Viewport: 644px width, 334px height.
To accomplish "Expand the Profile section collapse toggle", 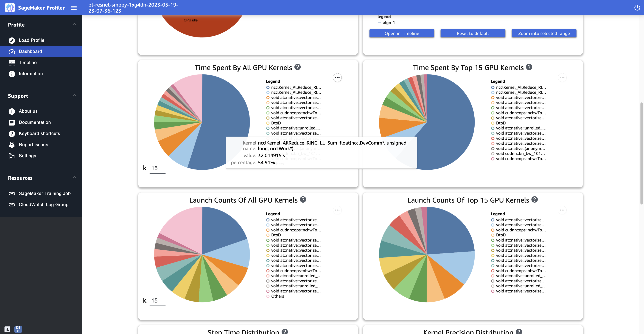I will [x=74, y=24].
